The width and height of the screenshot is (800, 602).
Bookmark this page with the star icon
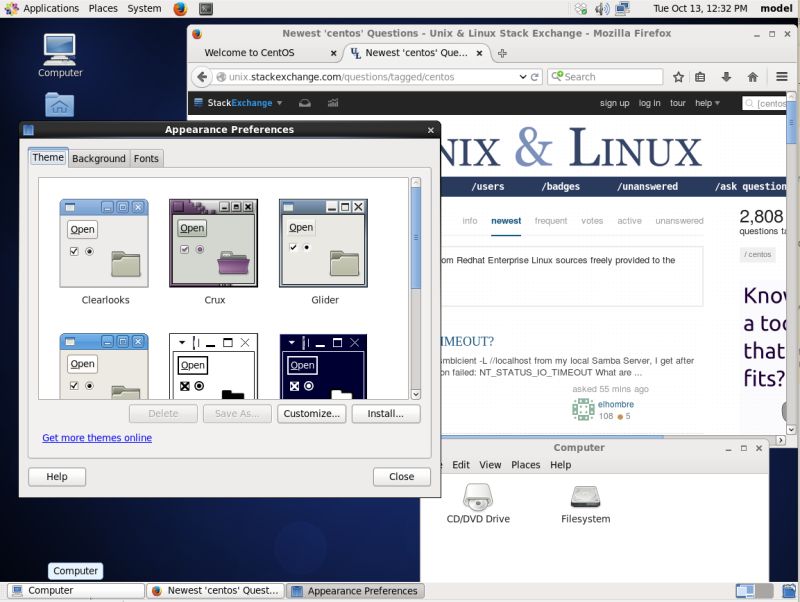pos(679,77)
